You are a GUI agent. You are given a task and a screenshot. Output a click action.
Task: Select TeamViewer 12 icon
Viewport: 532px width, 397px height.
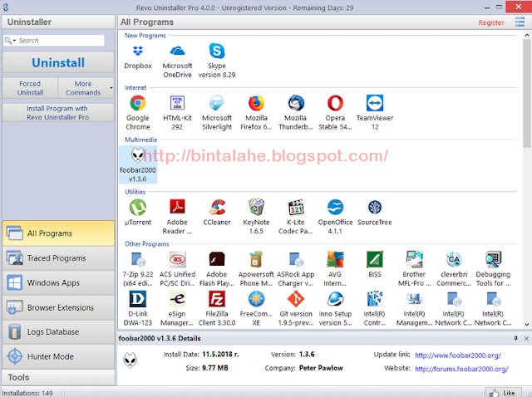(375, 104)
